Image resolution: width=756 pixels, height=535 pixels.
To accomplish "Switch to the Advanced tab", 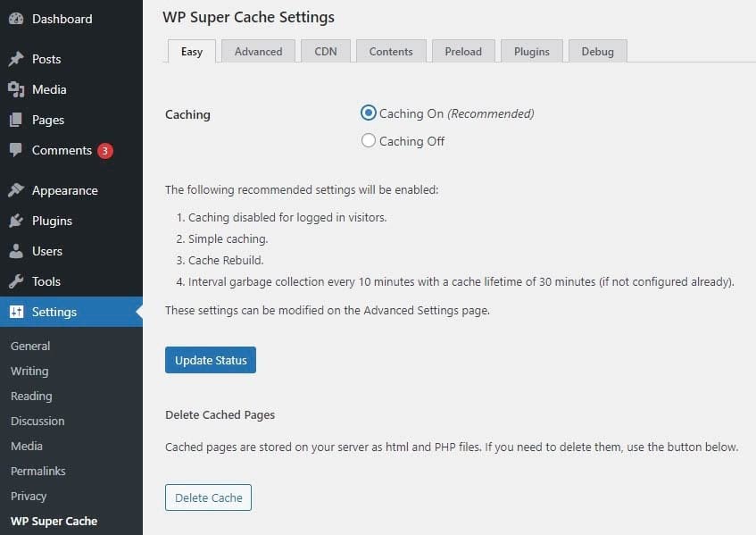I will pyautogui.click(x=258, y=51).
